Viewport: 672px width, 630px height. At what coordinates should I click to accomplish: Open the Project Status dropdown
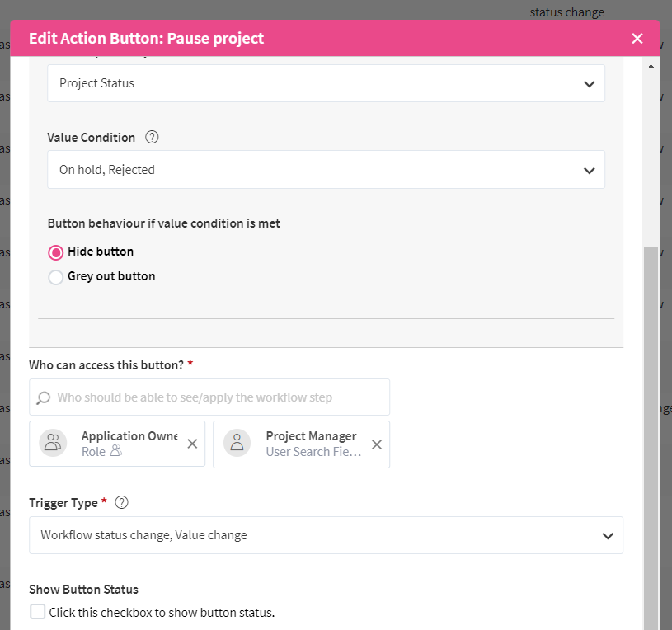(326, 83)
